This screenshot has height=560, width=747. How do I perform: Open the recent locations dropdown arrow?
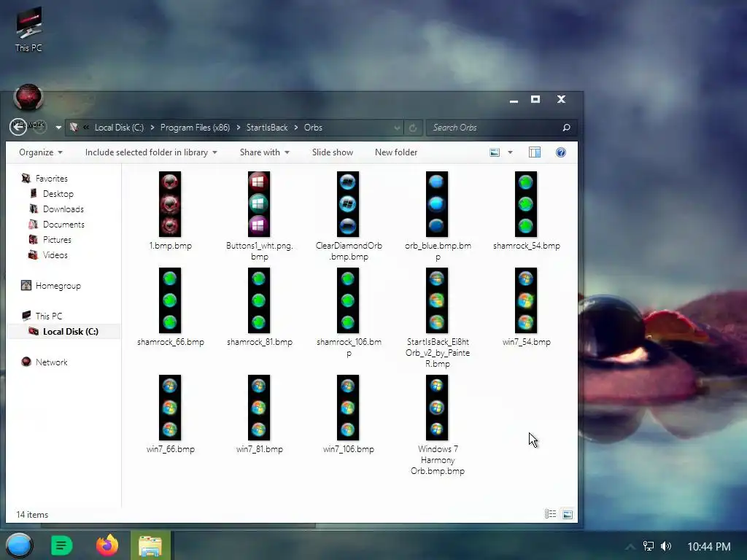[x=58, y=128]
